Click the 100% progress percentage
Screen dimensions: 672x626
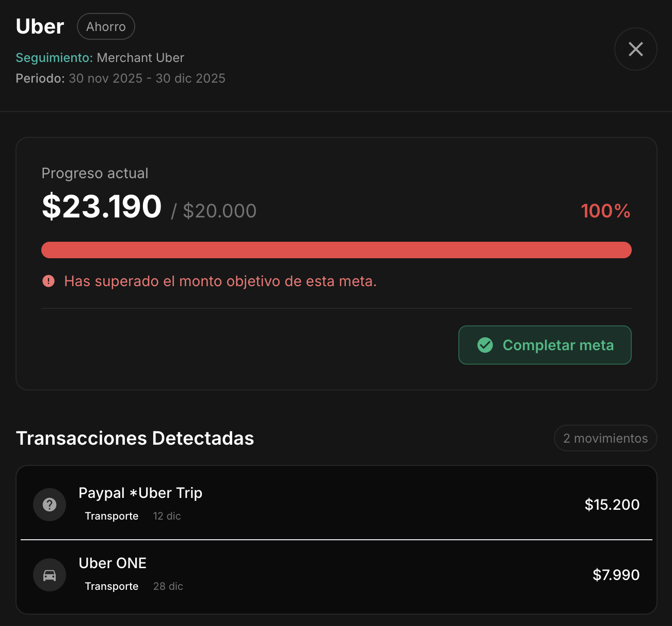[x=605, y=211]
